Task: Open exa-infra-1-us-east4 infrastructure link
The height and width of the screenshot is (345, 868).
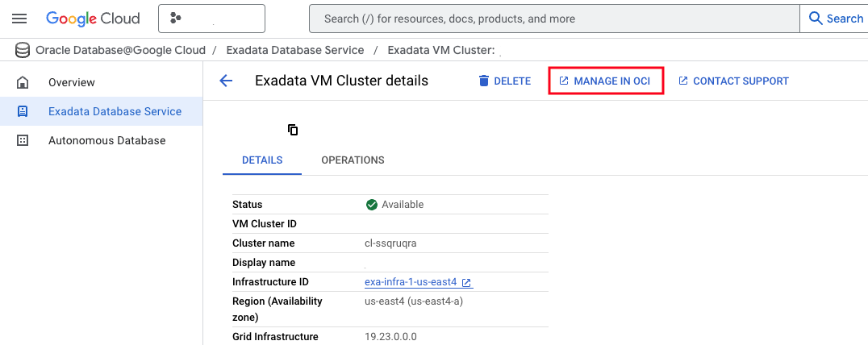Action: click(x=411, y=282)
